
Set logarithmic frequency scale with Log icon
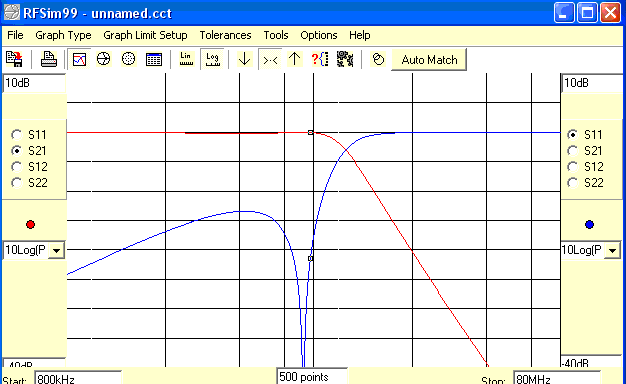pyautogui.click(x=212, y=59)
